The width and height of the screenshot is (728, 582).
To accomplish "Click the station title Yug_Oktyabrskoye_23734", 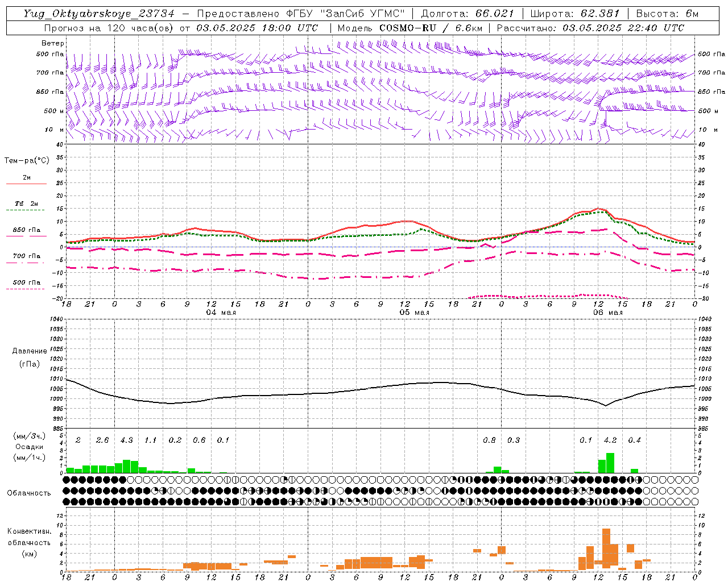I will click(99, 14).
